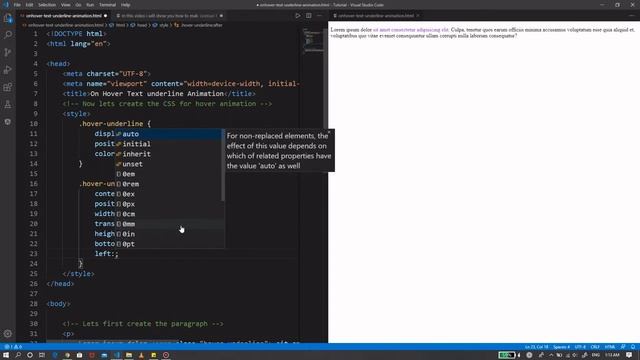Viewport: 640px width, 360px height.
Task: Open Task View on taskbar
Action: click(42, 356)
